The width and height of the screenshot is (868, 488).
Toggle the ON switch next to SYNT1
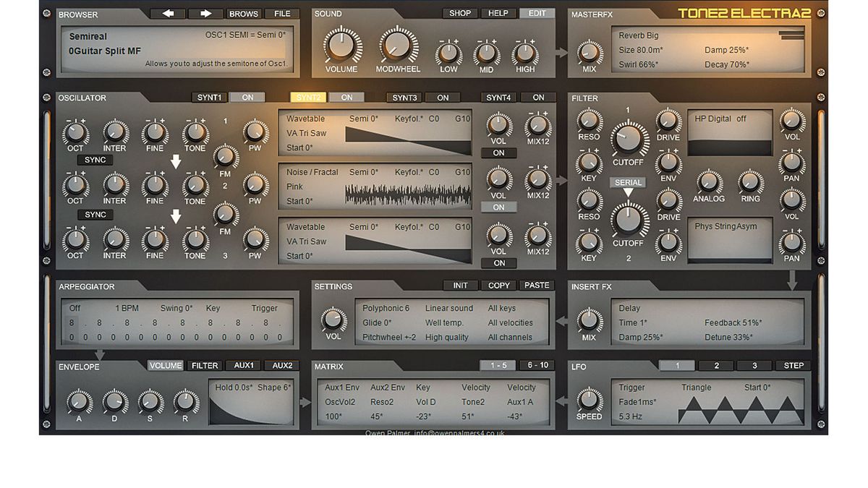click(247, 98)
